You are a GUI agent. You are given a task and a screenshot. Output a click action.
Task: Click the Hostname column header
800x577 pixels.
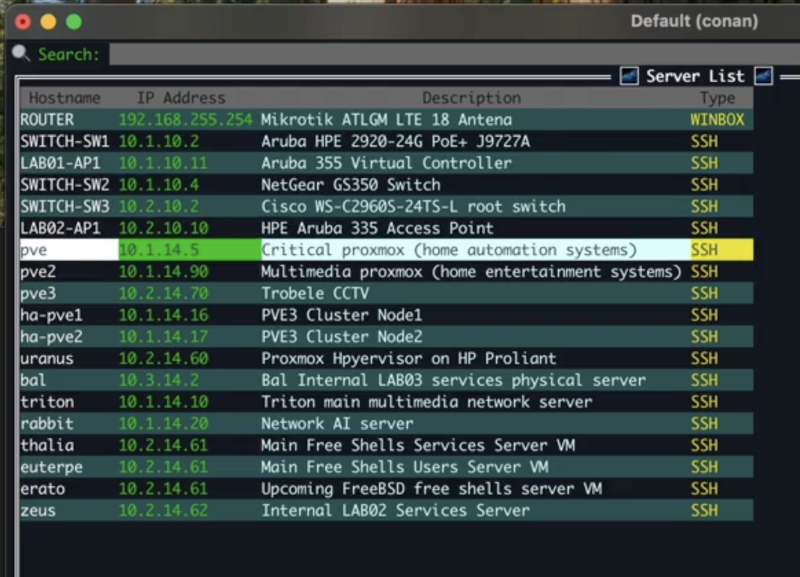coord(65,98)
